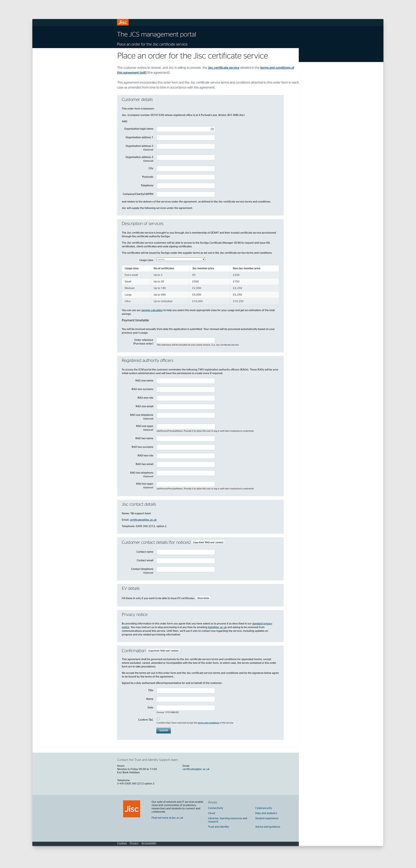Copy RAO one contact into Confirmation section

pyautogui.click(x=164, y=651)
